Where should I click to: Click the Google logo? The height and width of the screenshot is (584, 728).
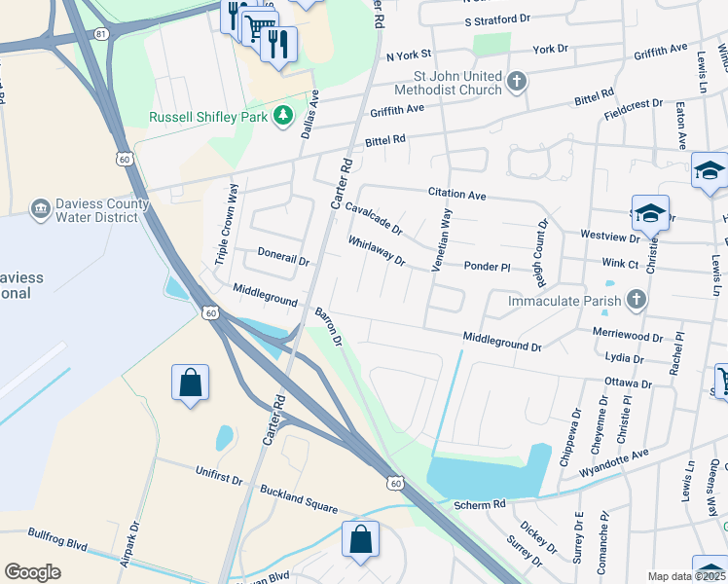(x=32, y=572)
